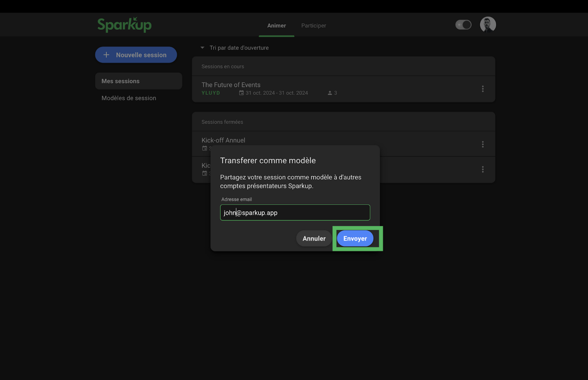Viewport: 588px width, 380px height.
Task: Click the participants icon showing 3
Action: (330, 93)
